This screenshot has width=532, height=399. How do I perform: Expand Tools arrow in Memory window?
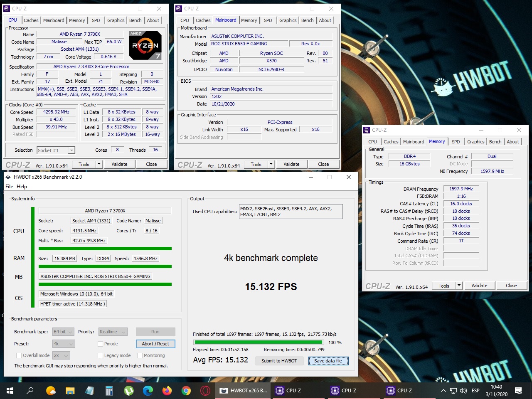click(459, 286)
